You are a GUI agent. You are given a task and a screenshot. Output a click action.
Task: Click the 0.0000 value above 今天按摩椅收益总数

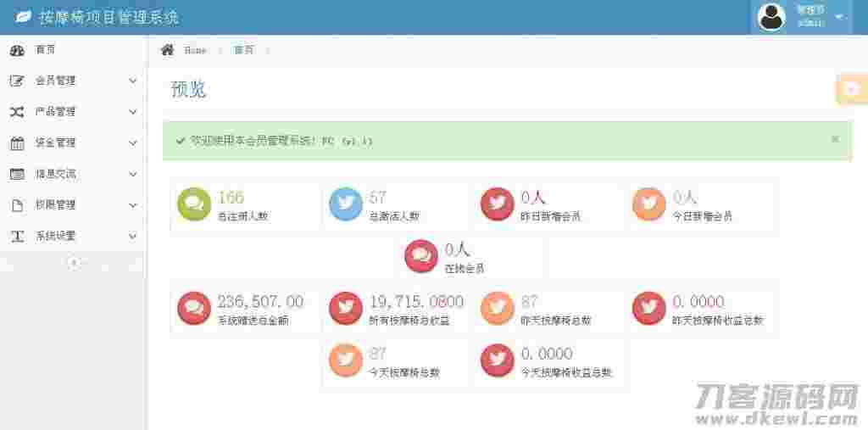point(547,353)
